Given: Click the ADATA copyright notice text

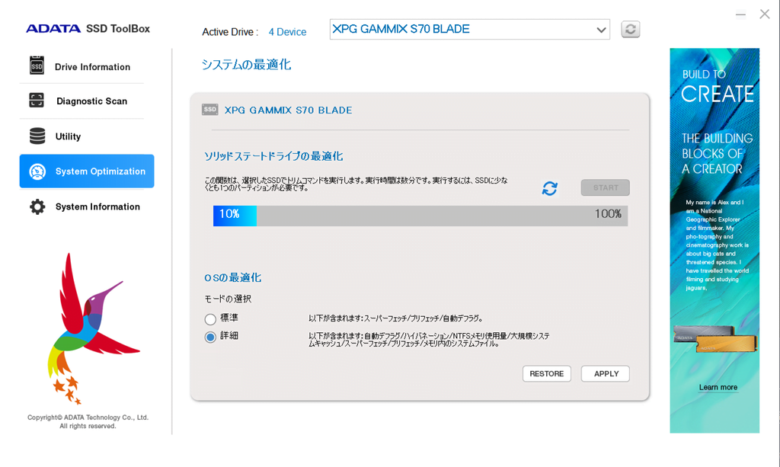Looking at the screenshot, I should click(88, 422).
